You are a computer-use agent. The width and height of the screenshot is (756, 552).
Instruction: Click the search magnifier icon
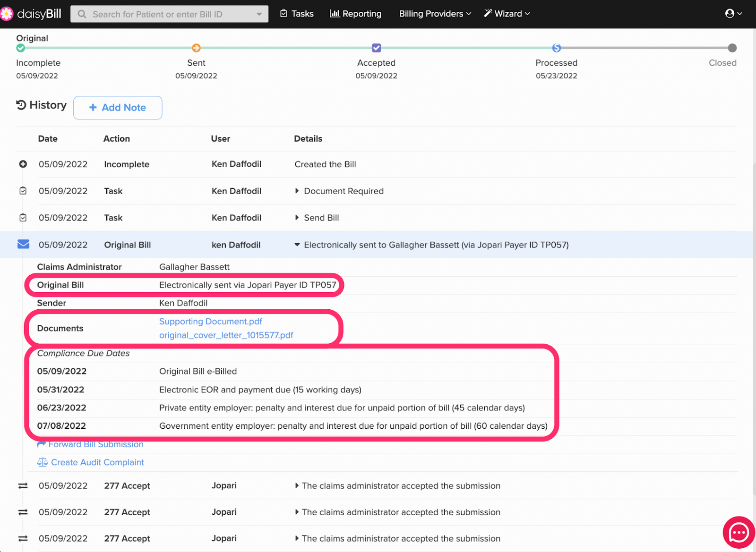pos(82,14)
